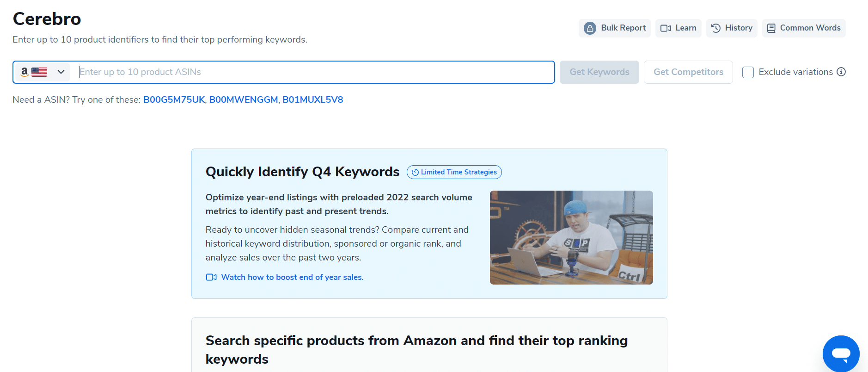Click the History clock icon
The height and width of the screenshot is (372, 868).
[715, 28]
